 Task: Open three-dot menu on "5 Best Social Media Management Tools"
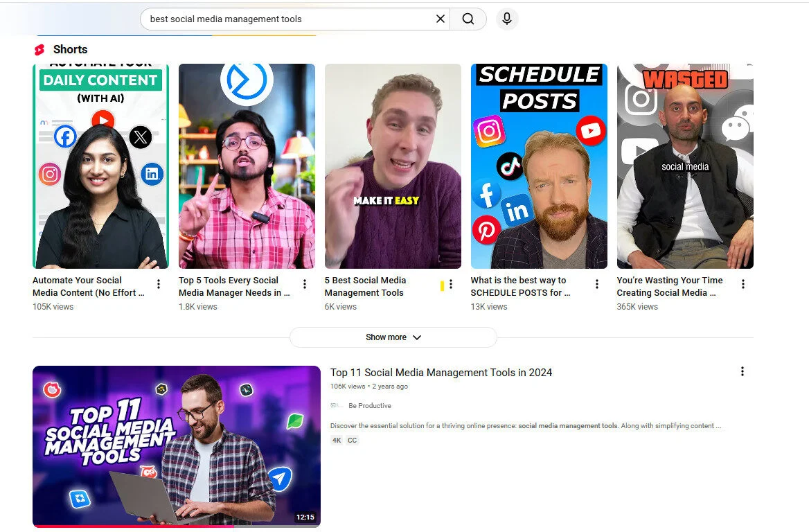coord(450,283)
